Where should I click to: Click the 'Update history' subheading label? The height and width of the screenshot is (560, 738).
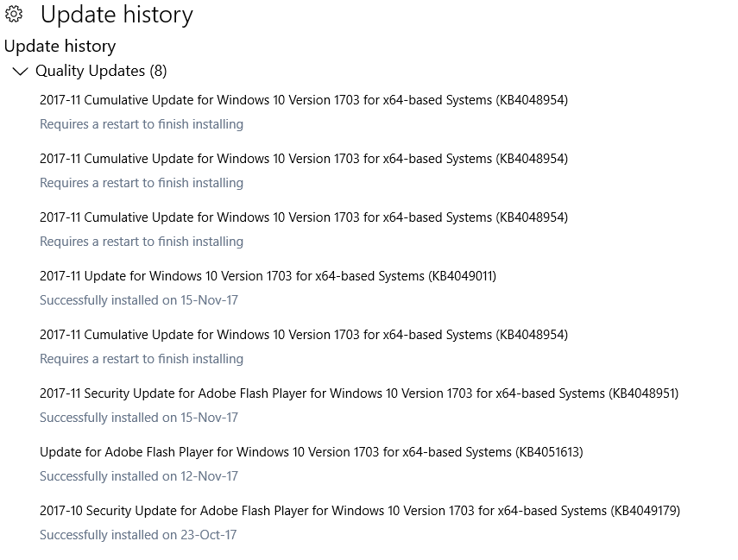60,46
